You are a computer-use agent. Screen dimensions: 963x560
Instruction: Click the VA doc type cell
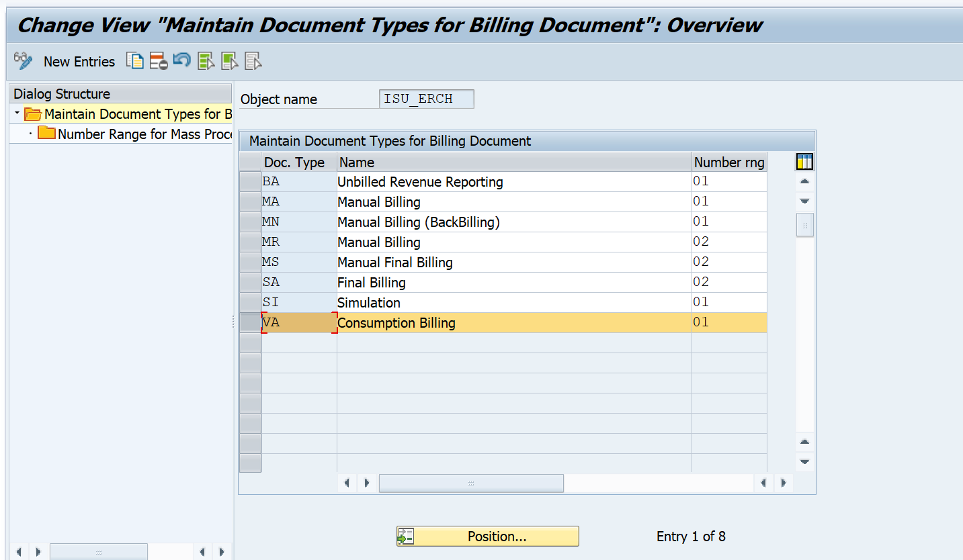coord(299,323)
